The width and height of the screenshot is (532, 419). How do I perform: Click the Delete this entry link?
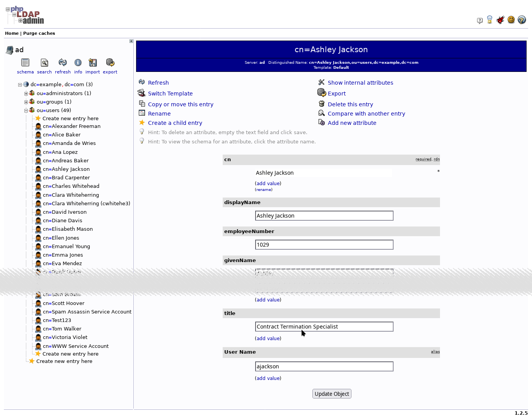click(350, 104)
